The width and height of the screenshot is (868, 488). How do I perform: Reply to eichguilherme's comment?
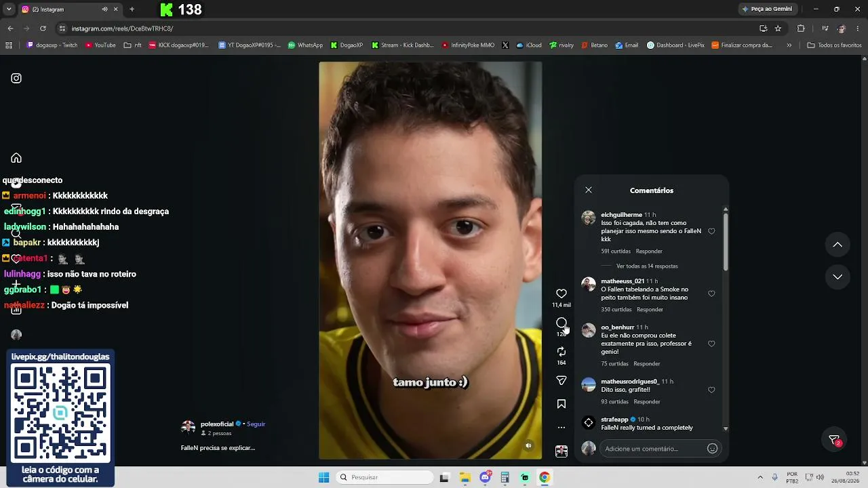(x=649, y=251)
